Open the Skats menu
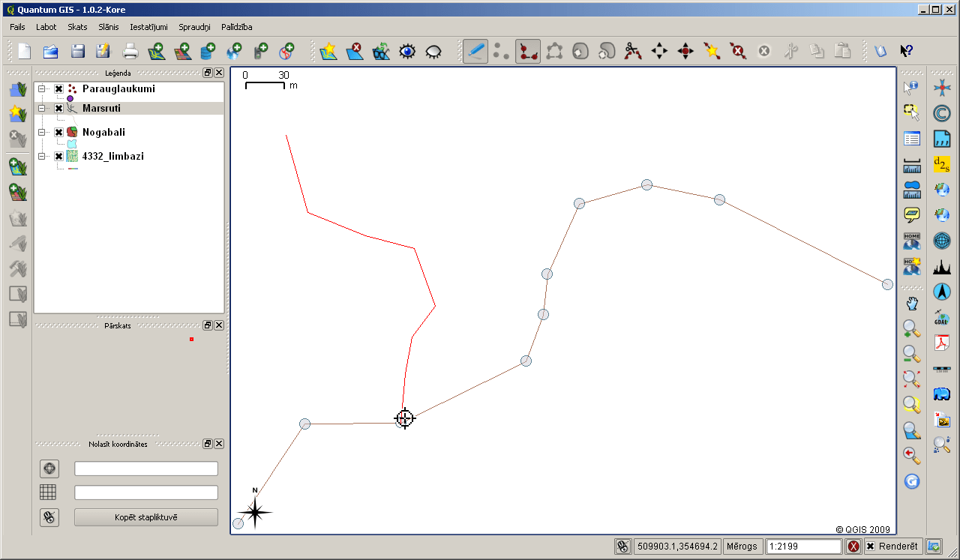Viewport: 960px width, 560px height. [x=78, y=26]
